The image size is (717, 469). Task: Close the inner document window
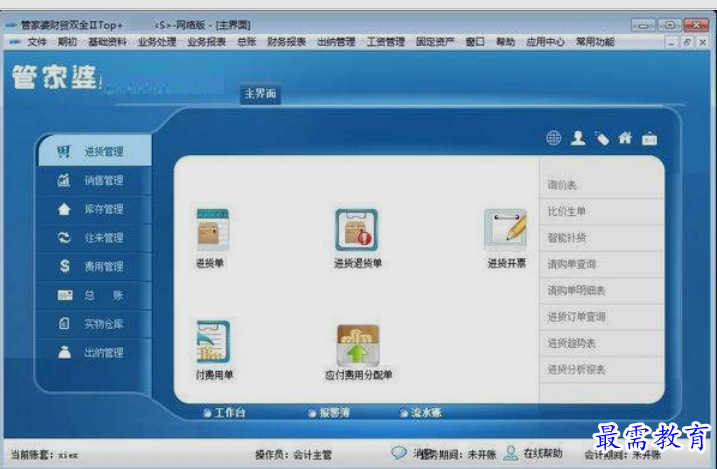[x=703, y=43]
